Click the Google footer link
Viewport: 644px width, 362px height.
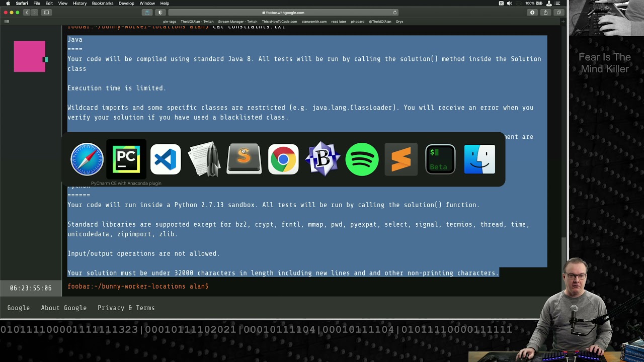[x=19, y=308]
